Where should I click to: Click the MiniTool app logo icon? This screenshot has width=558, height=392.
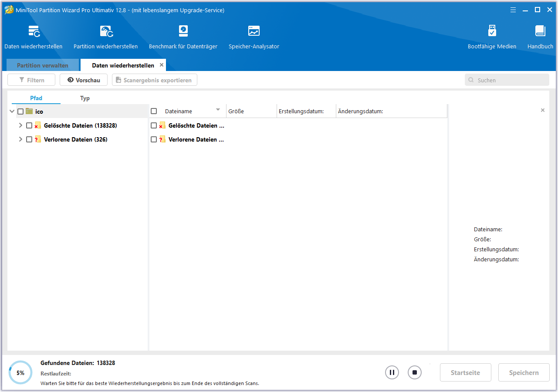9,10
